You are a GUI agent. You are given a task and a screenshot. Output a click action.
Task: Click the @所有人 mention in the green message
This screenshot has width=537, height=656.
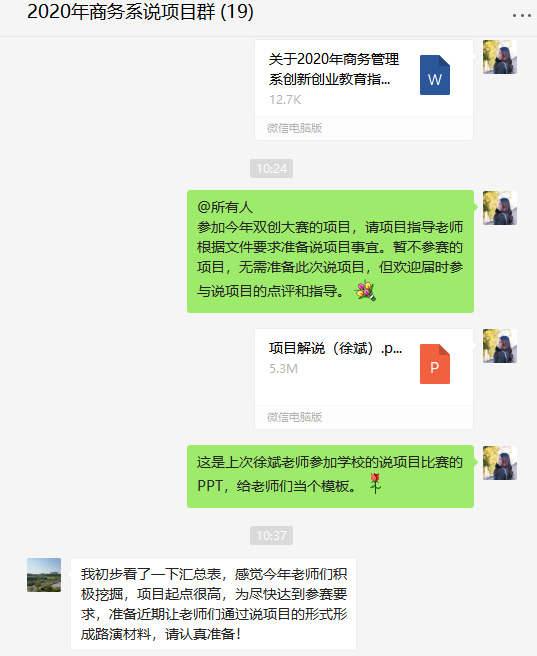click(225, 207)
